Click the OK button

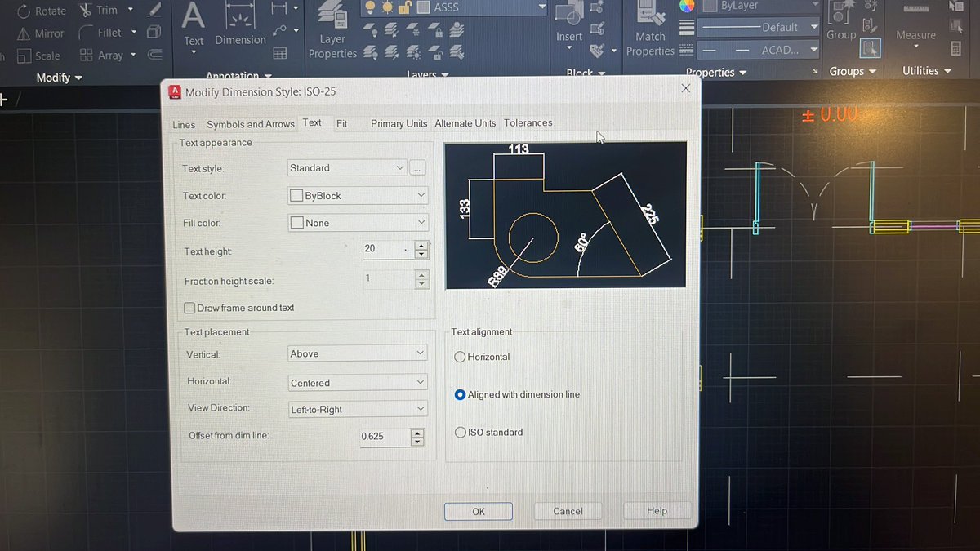[x=479, y=512]
